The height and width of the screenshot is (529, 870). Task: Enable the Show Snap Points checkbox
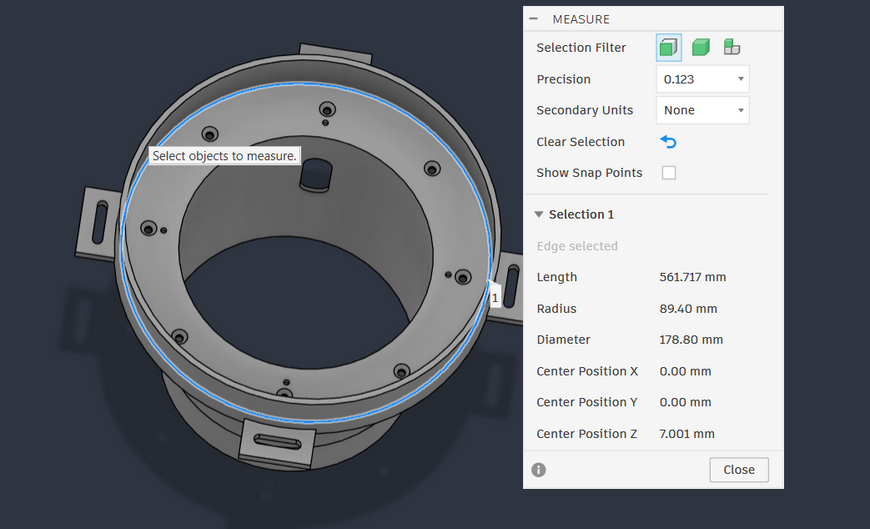click(x=669, y=173)
